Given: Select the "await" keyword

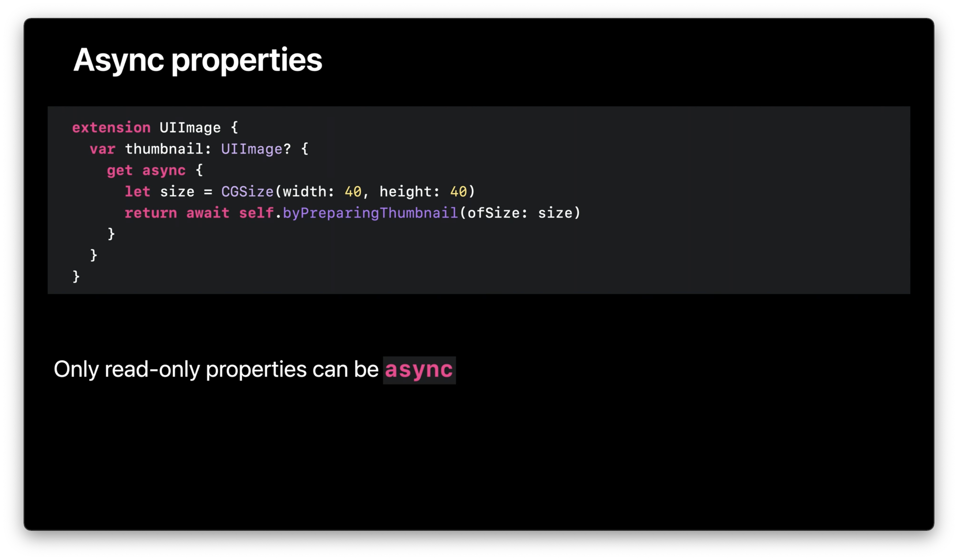Looking at the screenshot, I should pyautogui.click(x=207, y=213).
